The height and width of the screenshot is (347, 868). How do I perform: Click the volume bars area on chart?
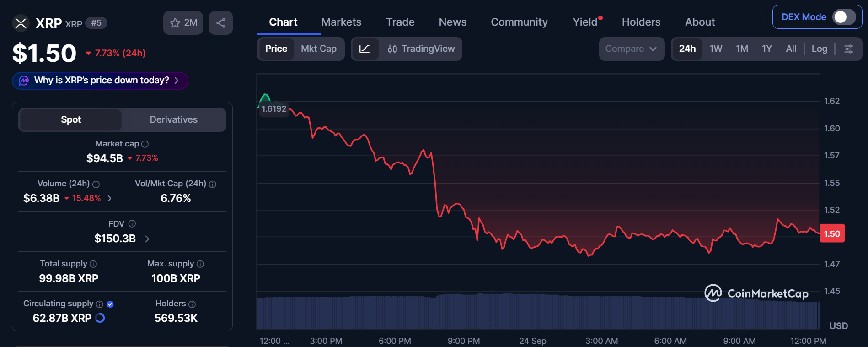(537, 311)
